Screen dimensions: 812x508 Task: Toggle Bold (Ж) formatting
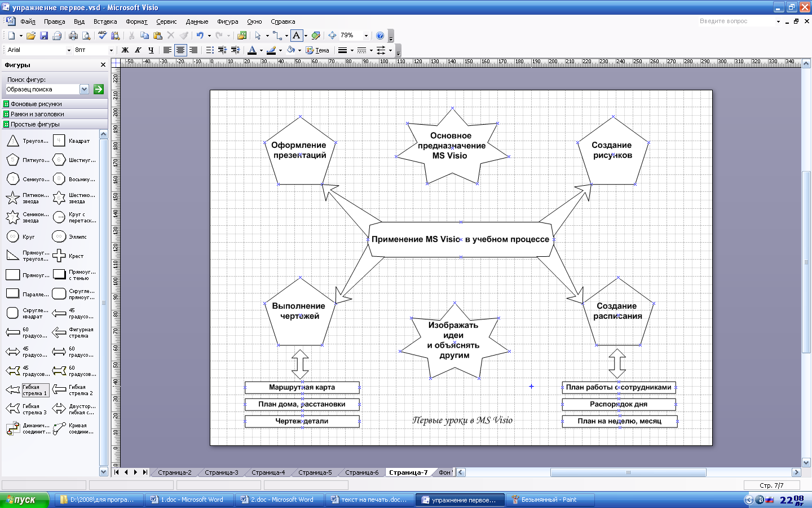point(125,50)
